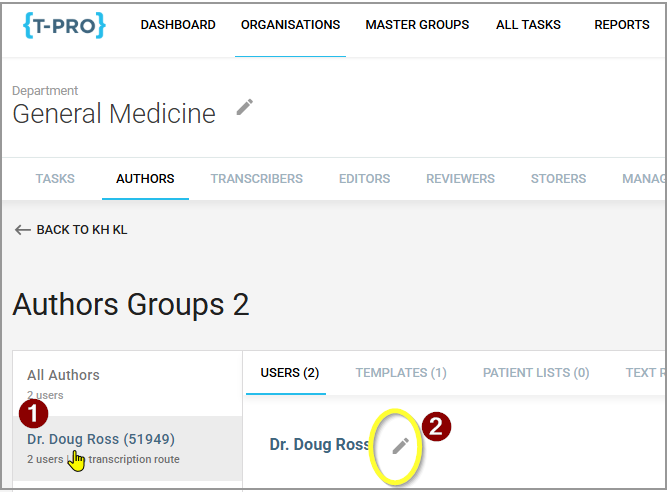Select the Authors tab
This screenshot has width=667, height=492.
pos(145,179)
